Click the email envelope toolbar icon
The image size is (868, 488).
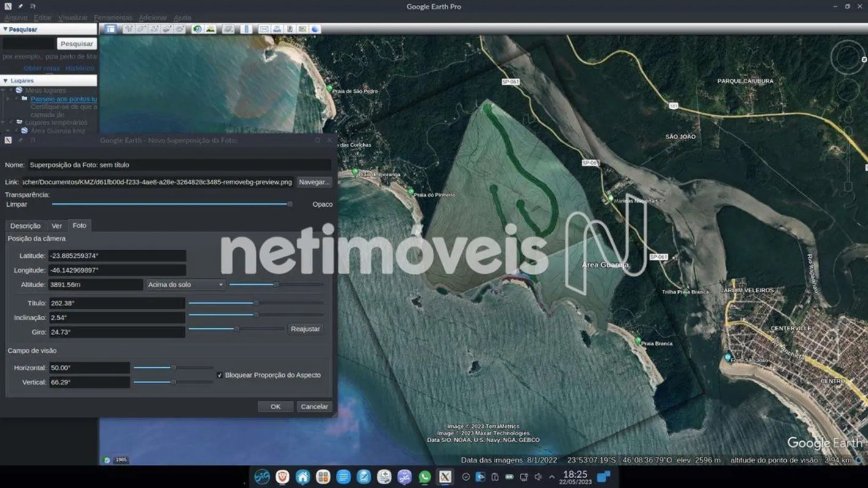coord(264,29)
